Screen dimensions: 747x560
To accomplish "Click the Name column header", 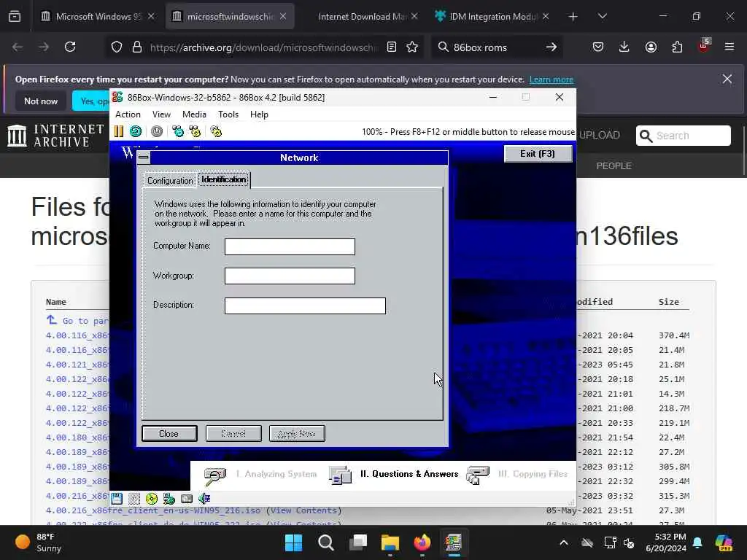I will (x=55, y=302).
